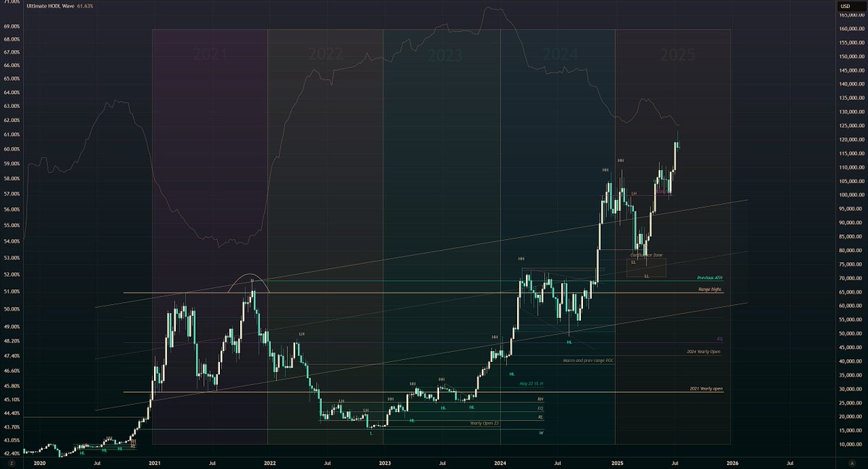Screen dimensions: 868x469
Task: Select the 2021 Yearly open label
Action: tap(706, 389)
